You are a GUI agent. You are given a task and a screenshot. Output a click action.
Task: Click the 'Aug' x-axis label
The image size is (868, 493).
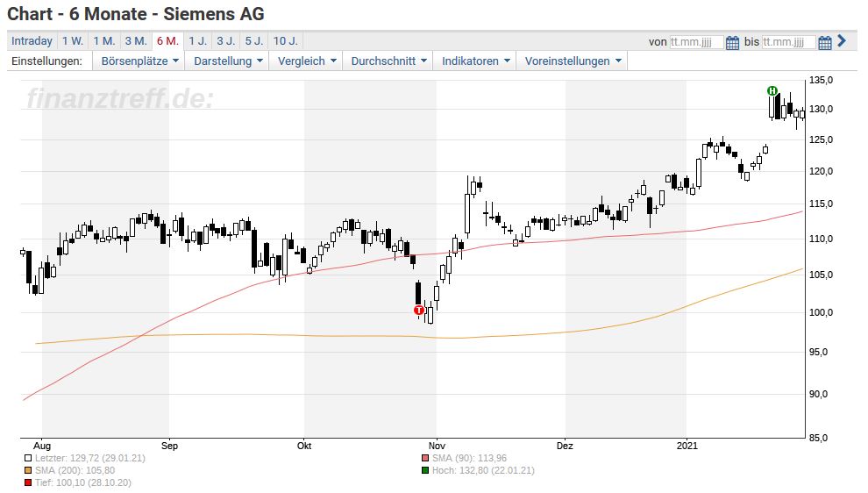(42, 446)
